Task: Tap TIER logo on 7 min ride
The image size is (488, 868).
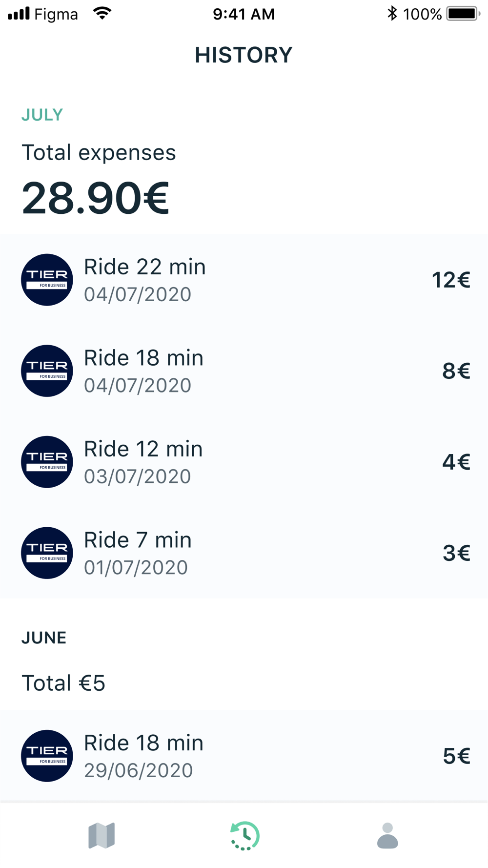Action: coord(47,553)
